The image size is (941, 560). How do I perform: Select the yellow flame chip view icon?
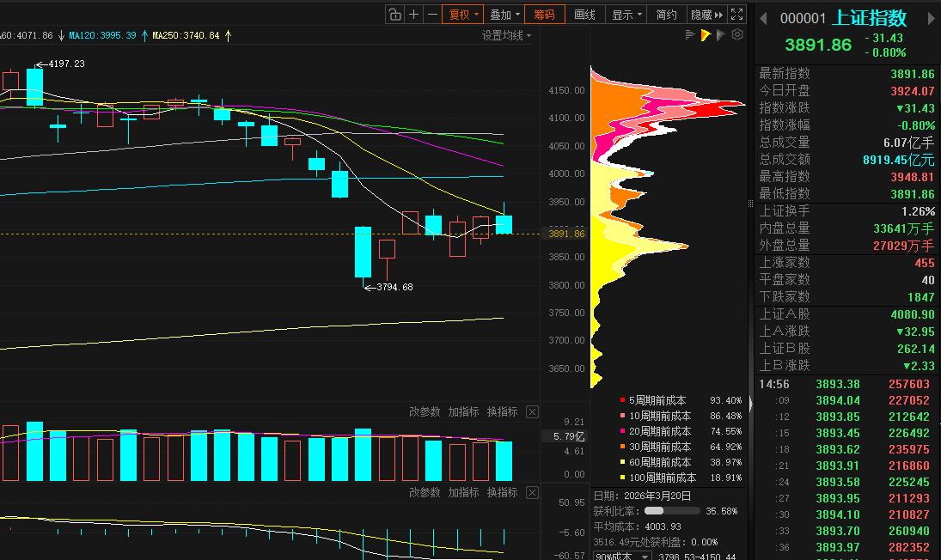tap(706, 35)
